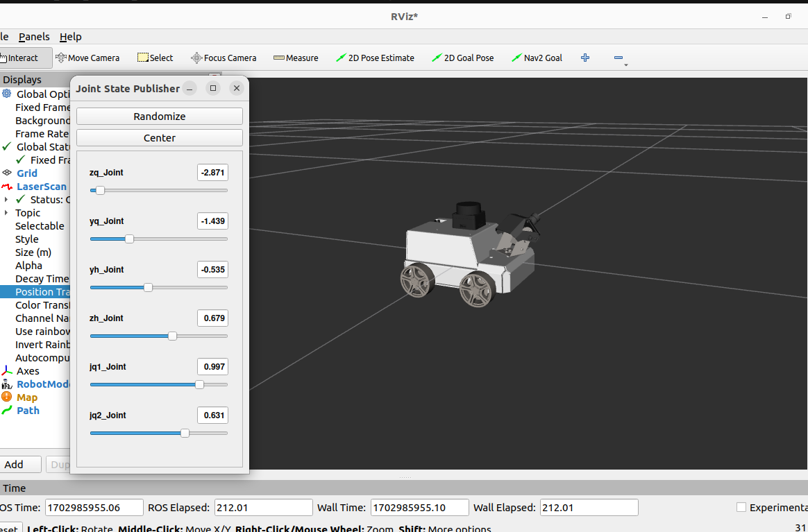
Task: Select the Use rainbow row
Action: 35,332
